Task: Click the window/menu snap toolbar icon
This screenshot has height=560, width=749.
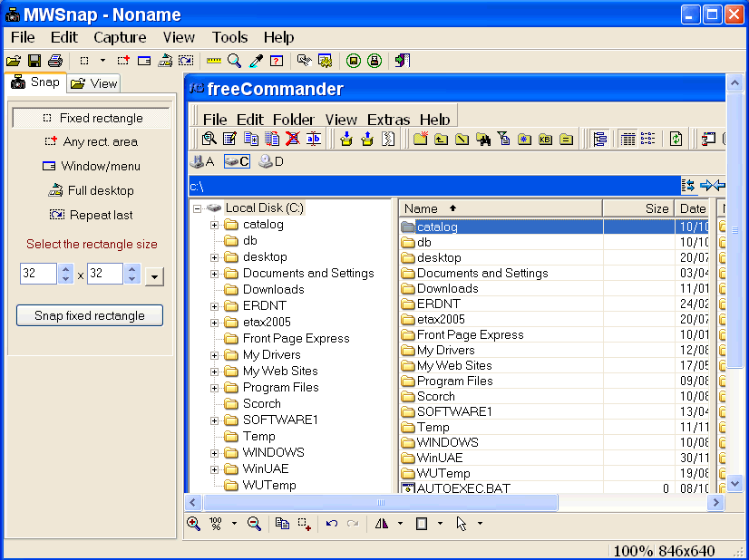Action: 144,61
